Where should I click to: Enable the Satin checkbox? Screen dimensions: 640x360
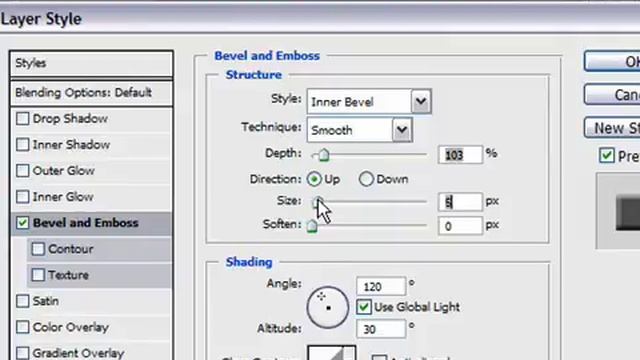tap(22, 301)
